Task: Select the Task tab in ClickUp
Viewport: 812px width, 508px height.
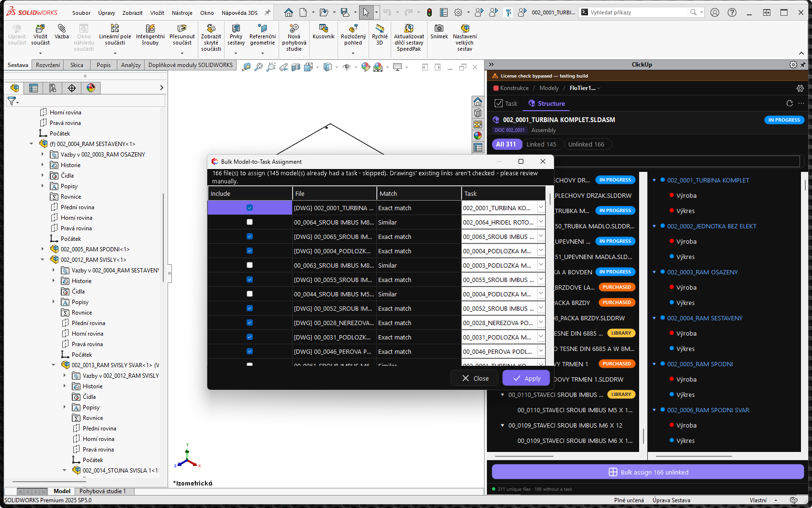Action: tap(506, 103)
